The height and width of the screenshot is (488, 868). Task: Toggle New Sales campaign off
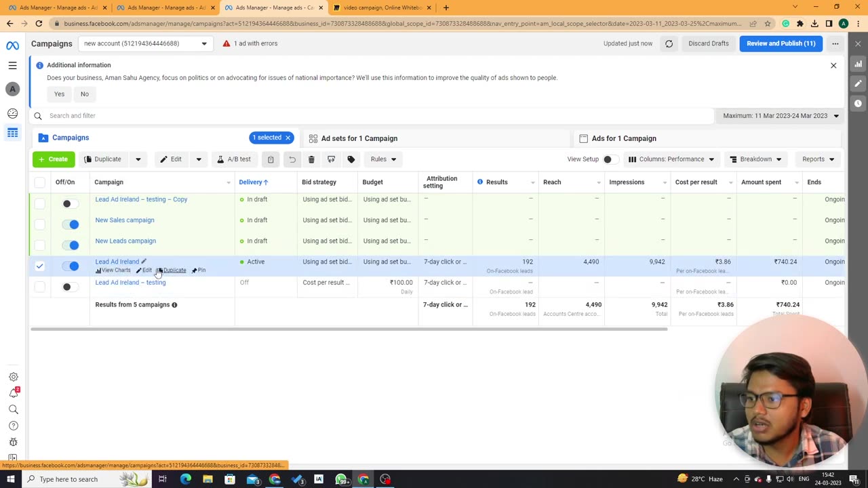70,224
